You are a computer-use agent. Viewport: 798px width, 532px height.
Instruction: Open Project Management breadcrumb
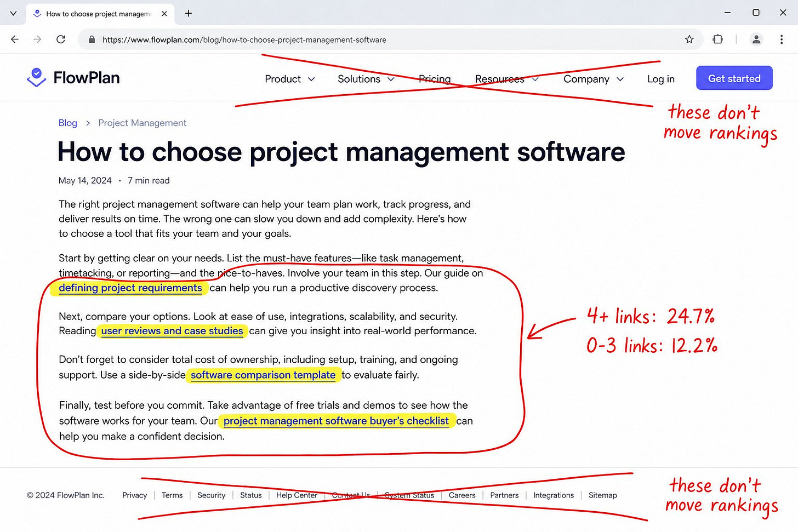pyautogui.click(x=142, y=123)
